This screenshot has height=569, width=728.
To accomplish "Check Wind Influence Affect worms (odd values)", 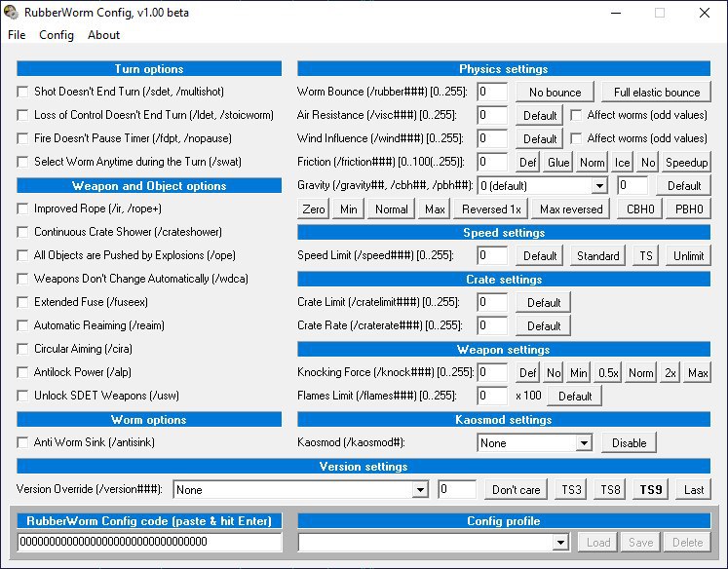I will pos(576,138).
